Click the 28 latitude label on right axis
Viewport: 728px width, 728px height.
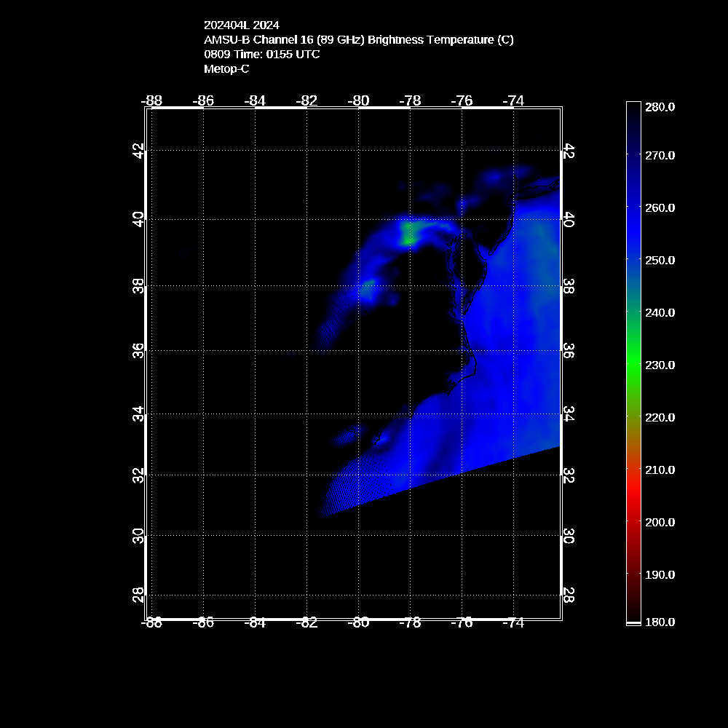(569, 595)
